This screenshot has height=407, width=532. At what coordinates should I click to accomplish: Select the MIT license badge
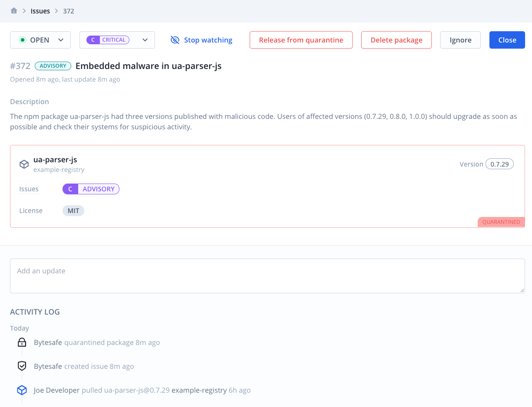(73, 210)
